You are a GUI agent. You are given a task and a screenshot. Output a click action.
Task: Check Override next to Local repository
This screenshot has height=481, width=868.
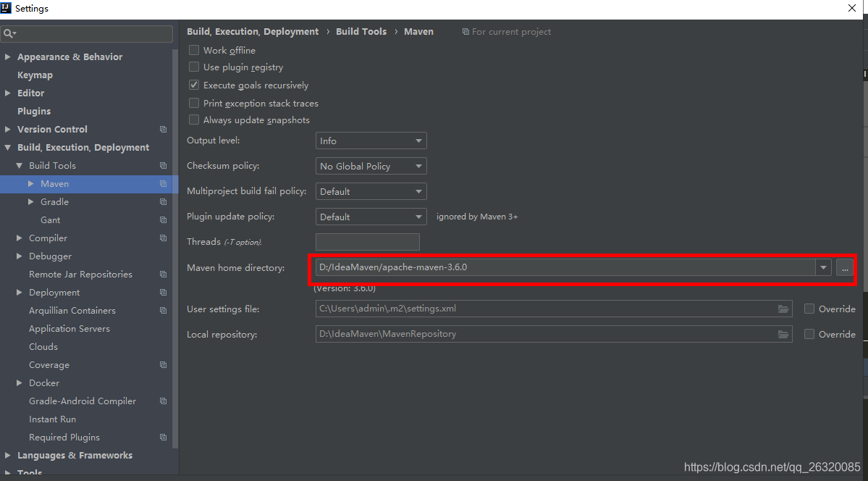(809, 334)
